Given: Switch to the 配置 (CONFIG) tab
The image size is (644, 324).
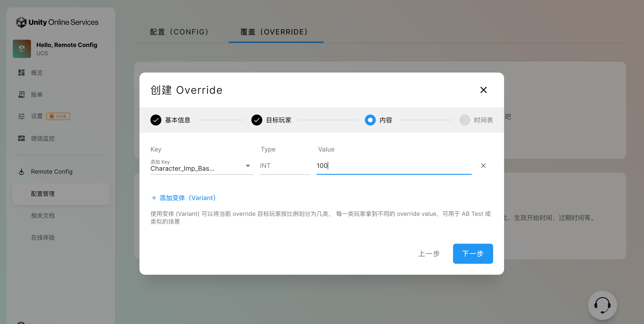Looking at the screenshot, I should tap(179, 32).
